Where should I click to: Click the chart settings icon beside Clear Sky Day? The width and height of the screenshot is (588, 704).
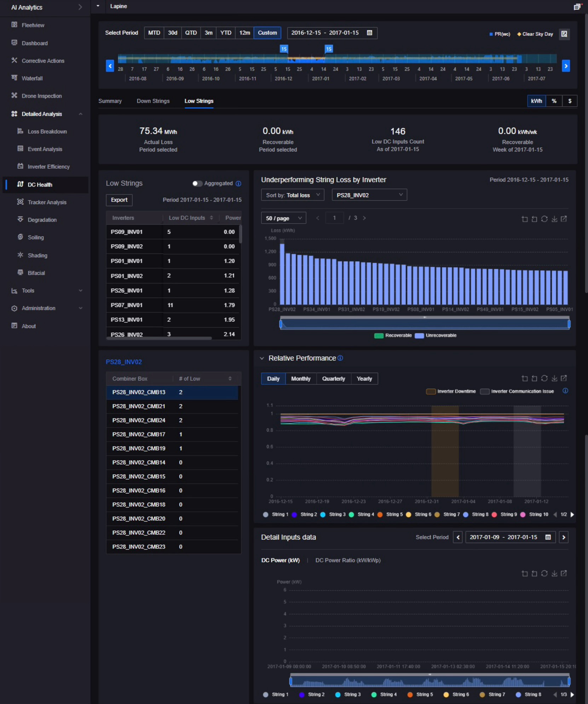(x=564, y=34)
